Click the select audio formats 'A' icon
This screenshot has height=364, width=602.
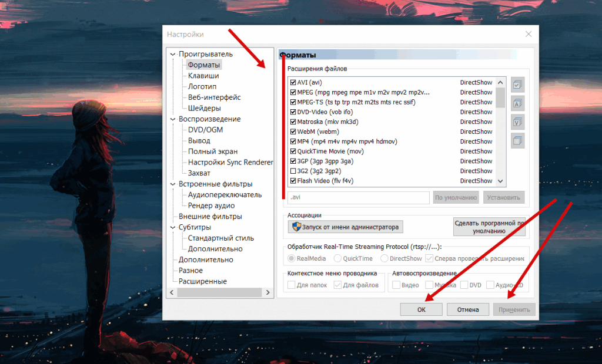coord(517,103)
